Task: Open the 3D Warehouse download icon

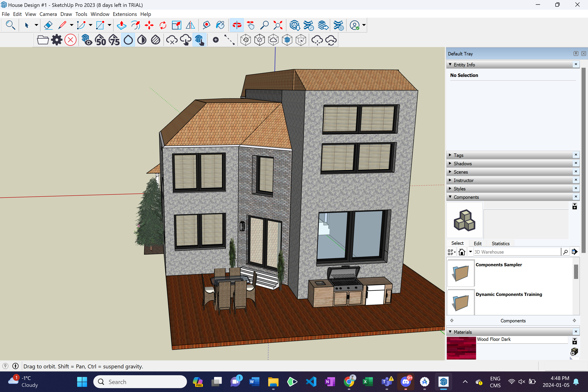Action: (x=295, y=25)
